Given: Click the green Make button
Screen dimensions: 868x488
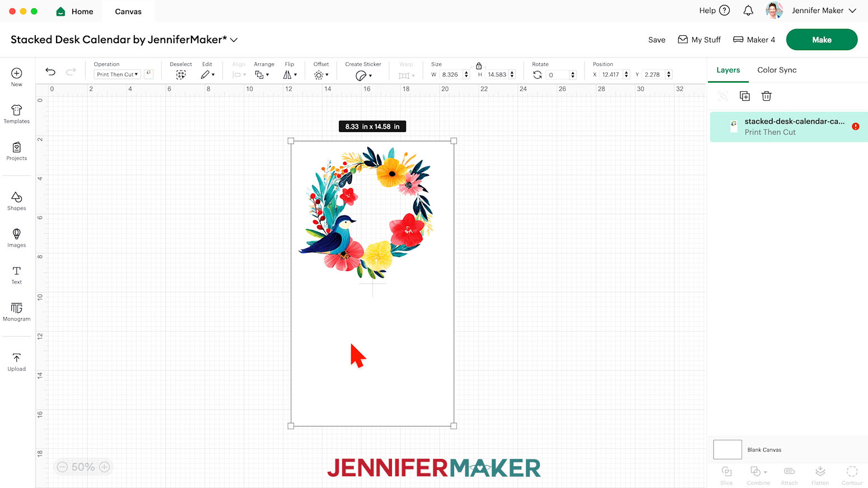Looking at the screenshot, I should coord(822,40).
